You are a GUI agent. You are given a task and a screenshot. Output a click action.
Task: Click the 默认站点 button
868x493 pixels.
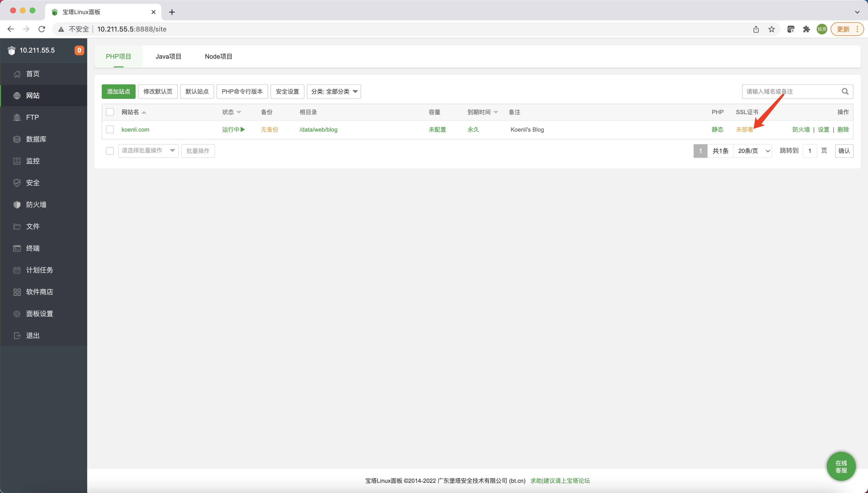coord(197,91)
